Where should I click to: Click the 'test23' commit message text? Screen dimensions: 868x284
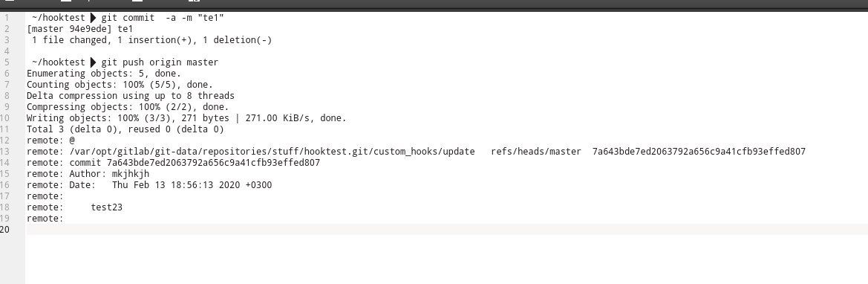[x=106, y=207]
